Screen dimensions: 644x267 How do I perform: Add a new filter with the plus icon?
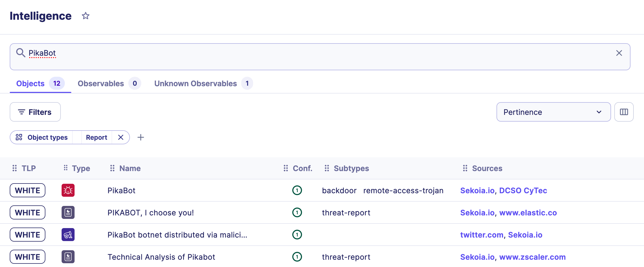(141, 137)
